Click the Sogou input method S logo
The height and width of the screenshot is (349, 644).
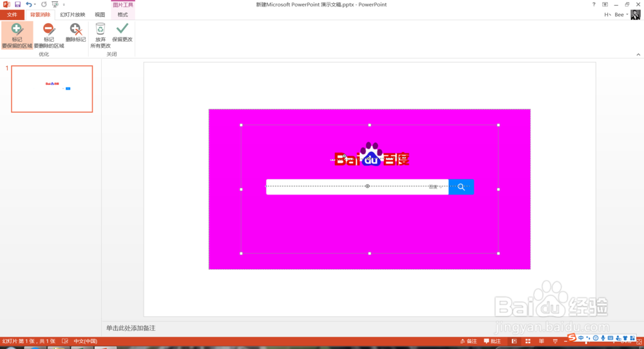[x=572, y=337]
